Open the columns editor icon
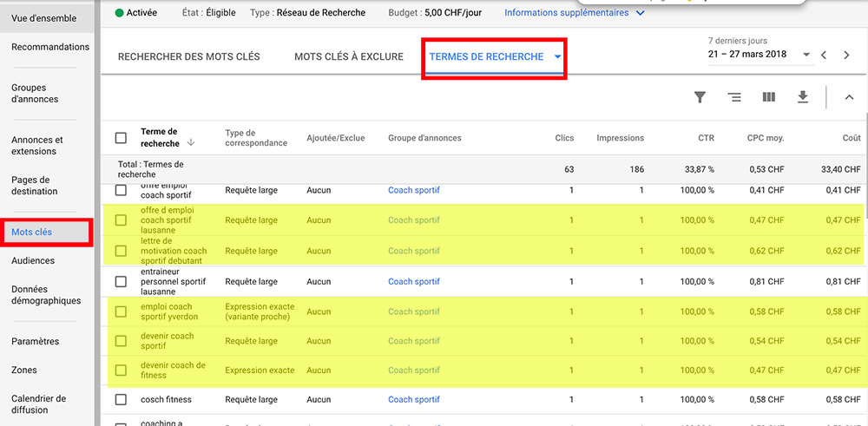868x426 pixels. 768,97
